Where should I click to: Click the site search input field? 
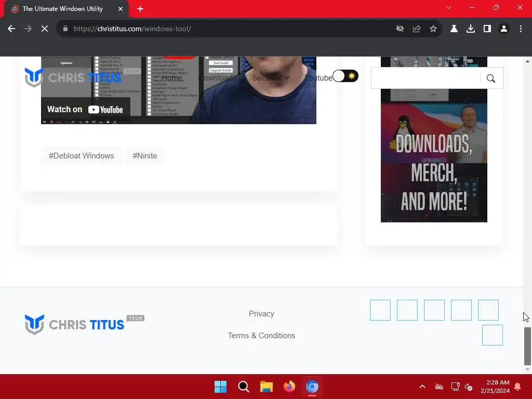point(426,78)
